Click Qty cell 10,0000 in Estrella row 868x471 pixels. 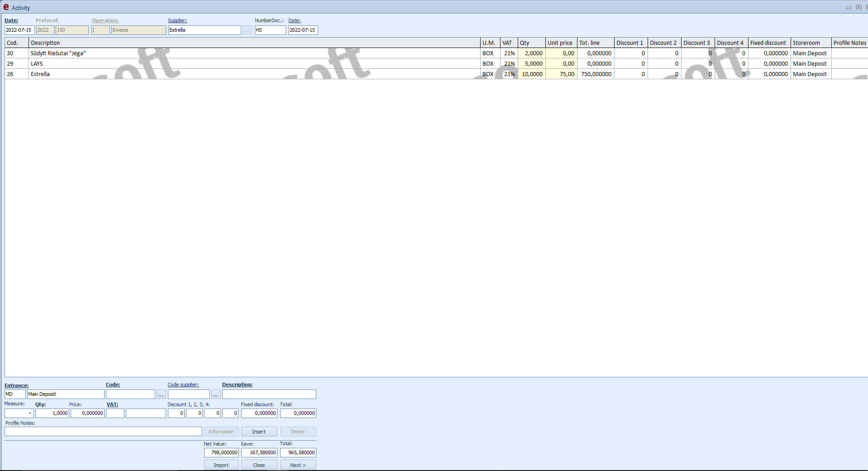pyautogui.click(x=532, y=74)
